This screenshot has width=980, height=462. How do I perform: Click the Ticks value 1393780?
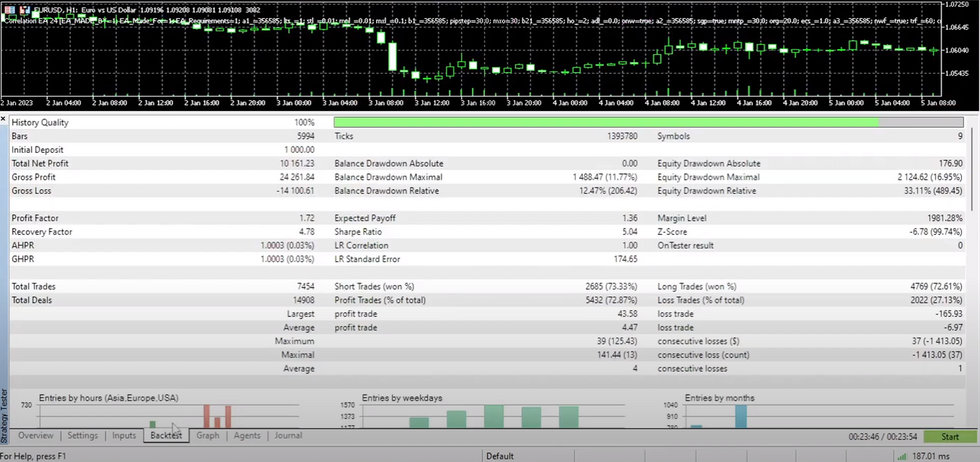tap(622, 136)
